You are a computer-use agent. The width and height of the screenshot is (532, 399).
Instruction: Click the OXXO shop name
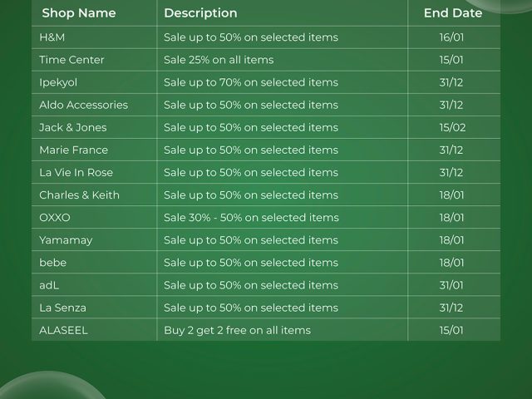55,217
